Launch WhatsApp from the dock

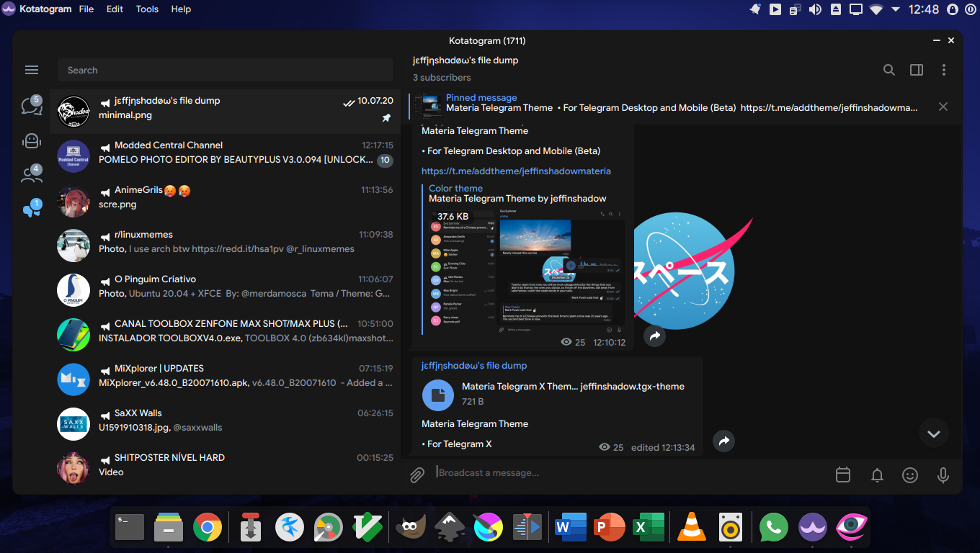point(774,528)
